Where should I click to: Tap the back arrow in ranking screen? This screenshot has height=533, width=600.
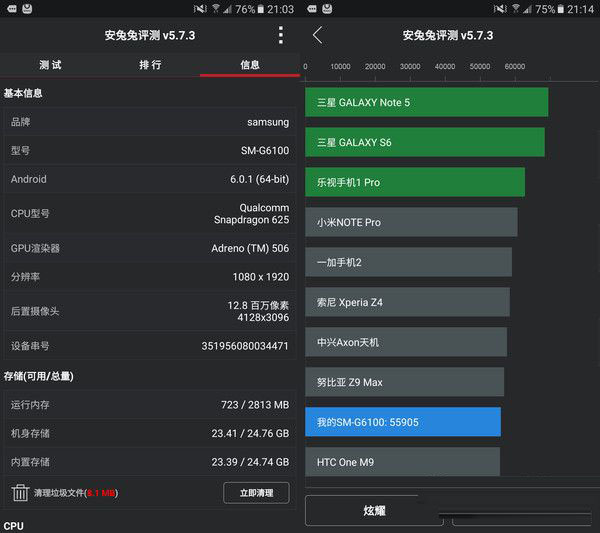click(x=318, y=36)
